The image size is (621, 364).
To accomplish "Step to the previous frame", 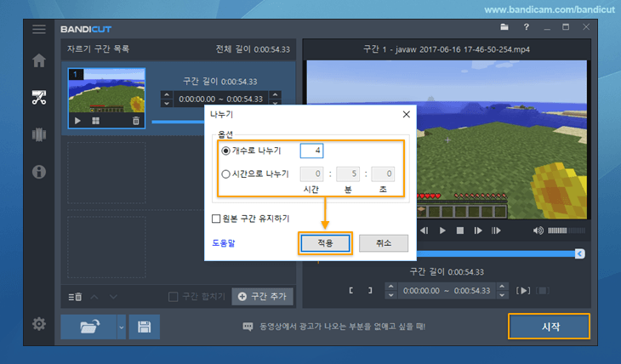I will click(x=424, y=230).
